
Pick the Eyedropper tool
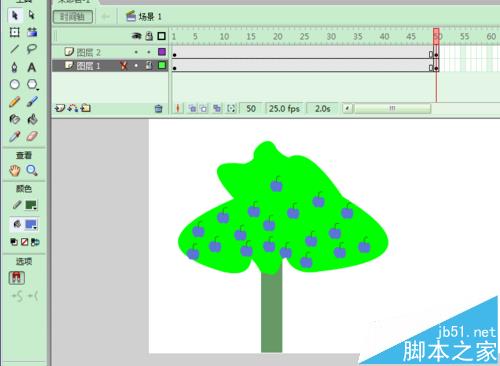point(14,136)
